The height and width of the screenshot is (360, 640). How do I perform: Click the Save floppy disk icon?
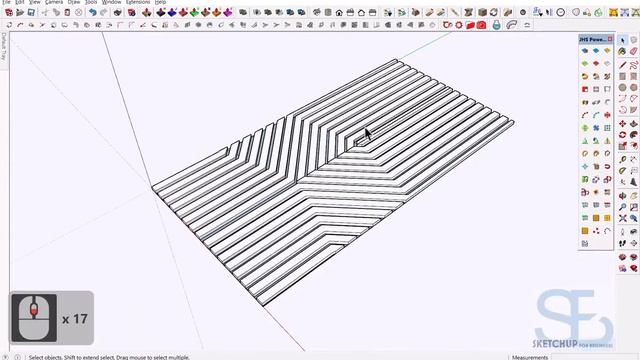coord(31,13)
